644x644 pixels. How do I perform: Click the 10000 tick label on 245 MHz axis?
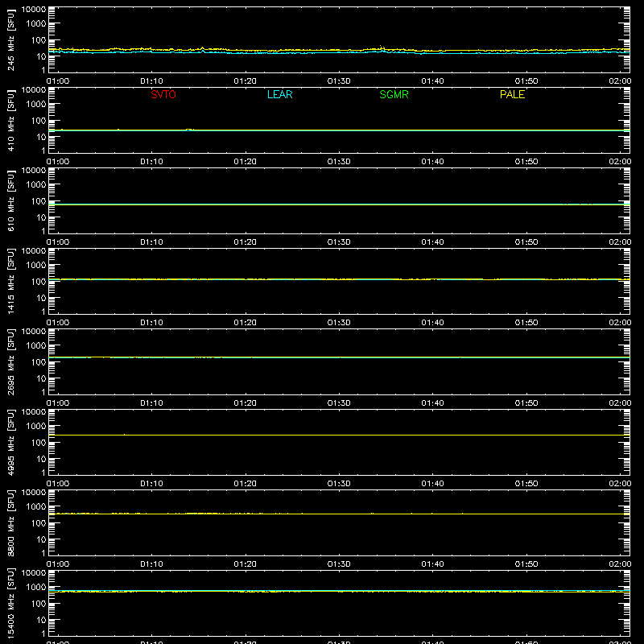pyautogui.click(x=34, y=10)
